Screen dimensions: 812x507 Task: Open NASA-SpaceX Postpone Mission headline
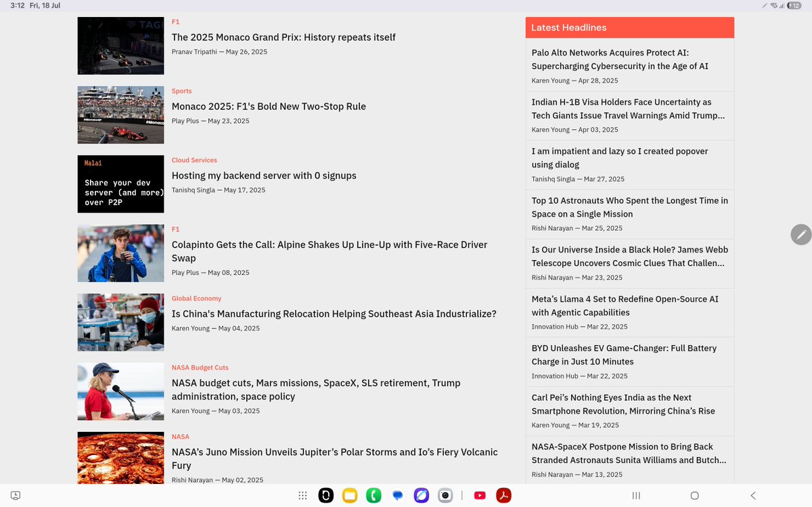(x=629, y=454)
